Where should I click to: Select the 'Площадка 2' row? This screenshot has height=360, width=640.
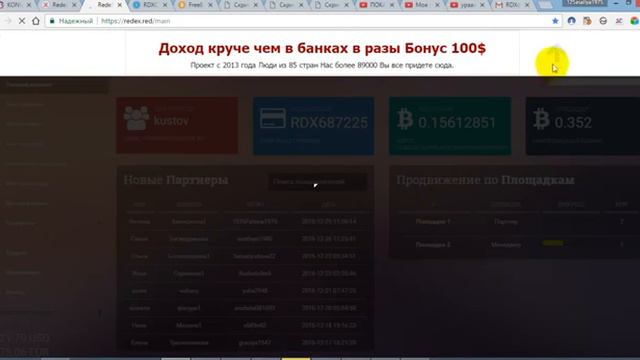[514, 245]
